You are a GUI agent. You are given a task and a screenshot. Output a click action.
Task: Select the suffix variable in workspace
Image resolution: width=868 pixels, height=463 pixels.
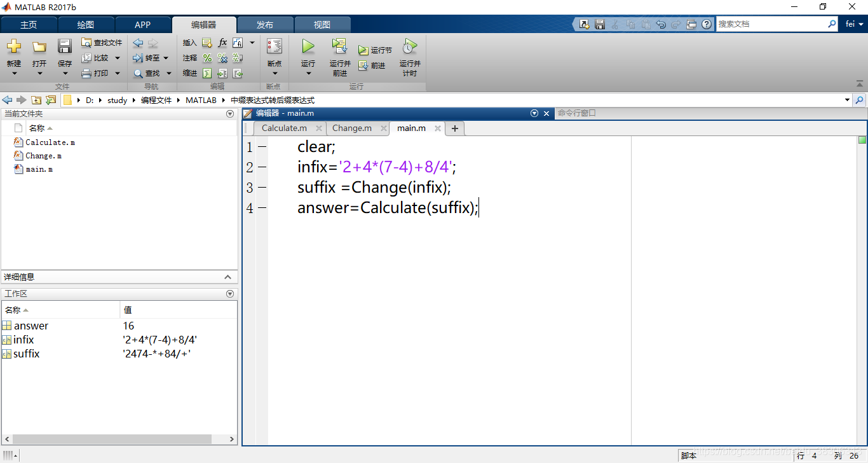pyautogui.click(x=26, y=354)
